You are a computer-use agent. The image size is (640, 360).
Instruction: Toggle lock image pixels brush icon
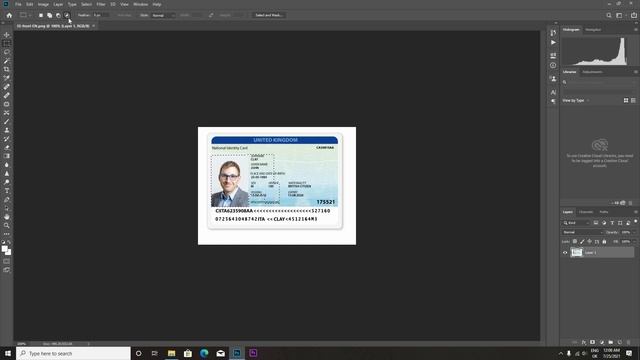pyautogui.click(x=582, y=242)
